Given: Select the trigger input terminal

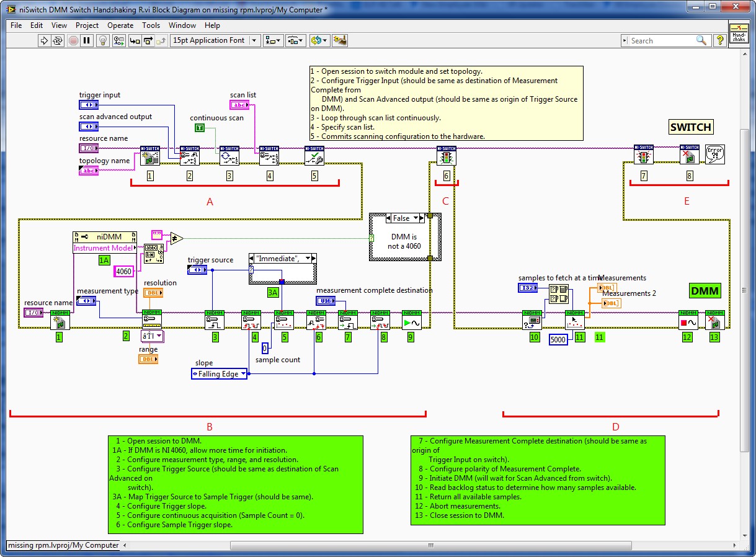Looking at the screenshot, I should tap(89, 105).
